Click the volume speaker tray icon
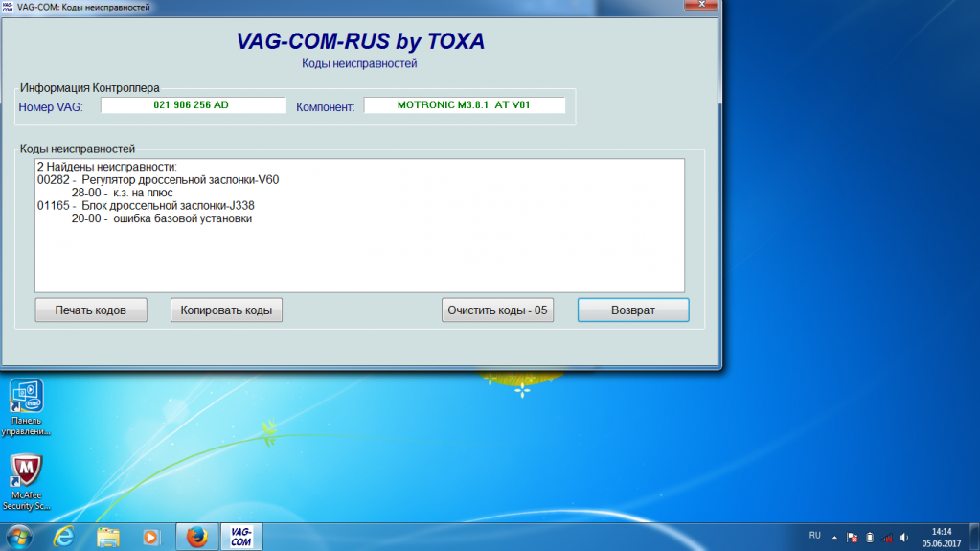This screenshot has width=980, height=551. (x=904, y=537)
